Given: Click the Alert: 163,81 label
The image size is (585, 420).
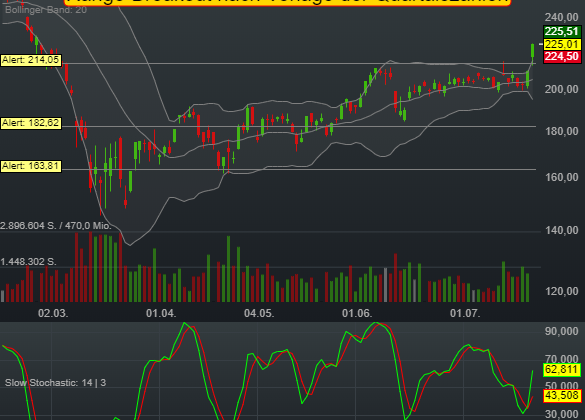Looking at the screenshot, I should [31, 166].
